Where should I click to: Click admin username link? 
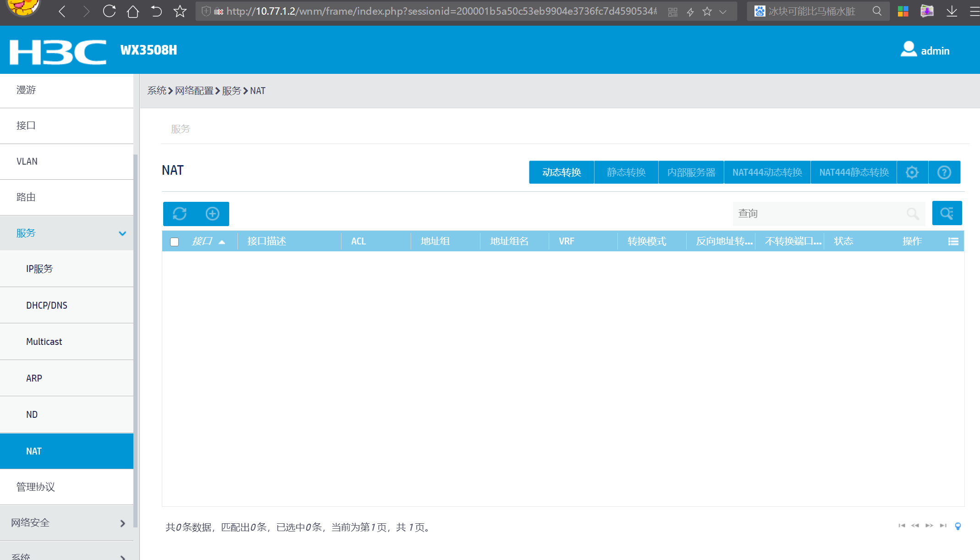coord(935,51)
